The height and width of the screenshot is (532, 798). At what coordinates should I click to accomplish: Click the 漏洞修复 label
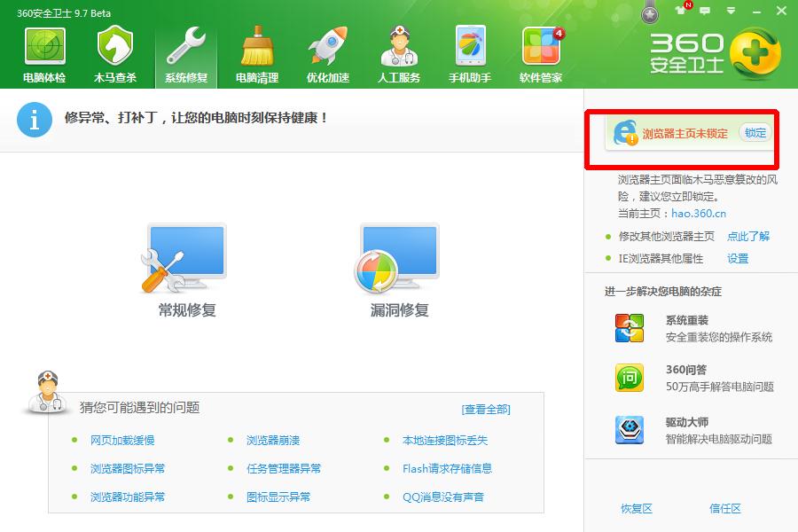(399, 309)
